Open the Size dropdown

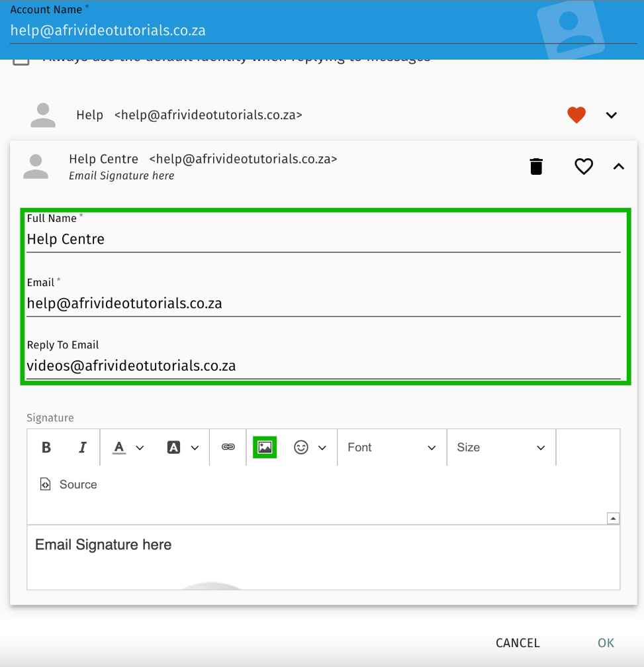pos(500,448)
